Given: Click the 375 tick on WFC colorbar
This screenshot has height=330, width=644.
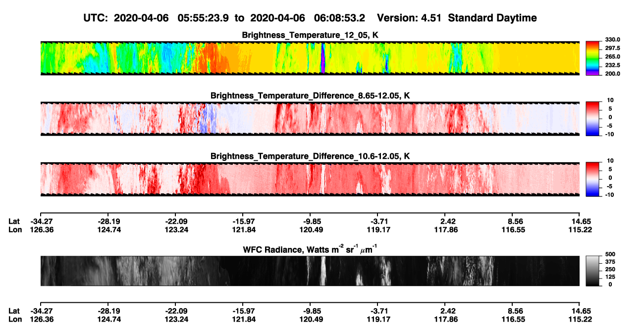Looking at the screenshot, I should click(x=610, y=261).
